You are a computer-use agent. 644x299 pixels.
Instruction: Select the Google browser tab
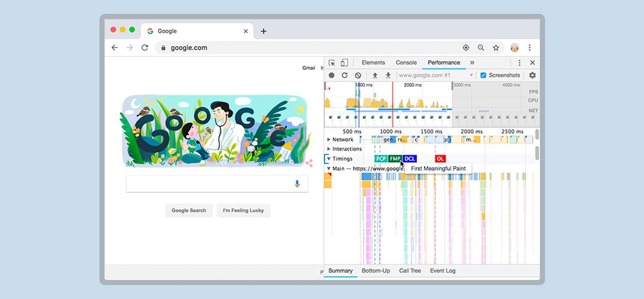pos(197,31)
